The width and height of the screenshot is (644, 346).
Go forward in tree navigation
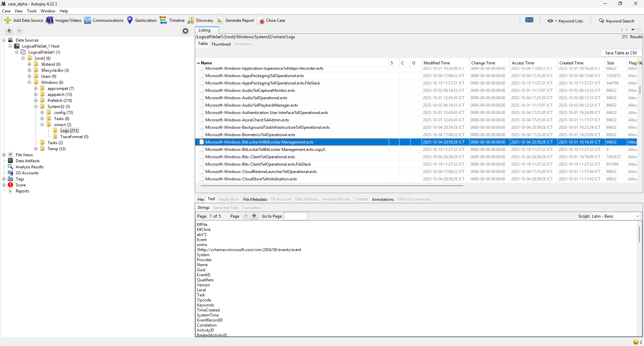pos(19,31)
